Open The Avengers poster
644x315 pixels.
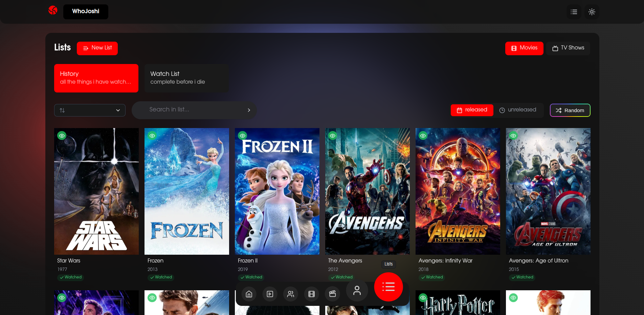tap(368, 191)
